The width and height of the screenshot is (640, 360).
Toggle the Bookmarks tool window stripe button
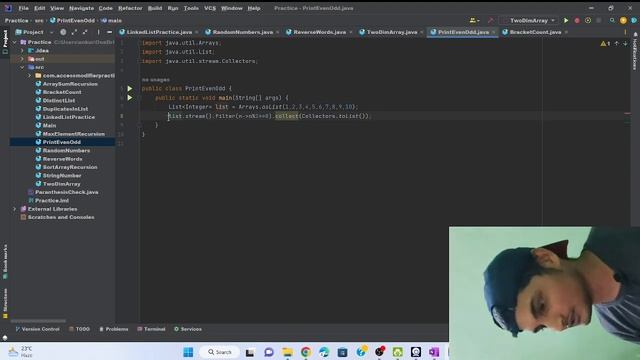click(x=5, y=262)
